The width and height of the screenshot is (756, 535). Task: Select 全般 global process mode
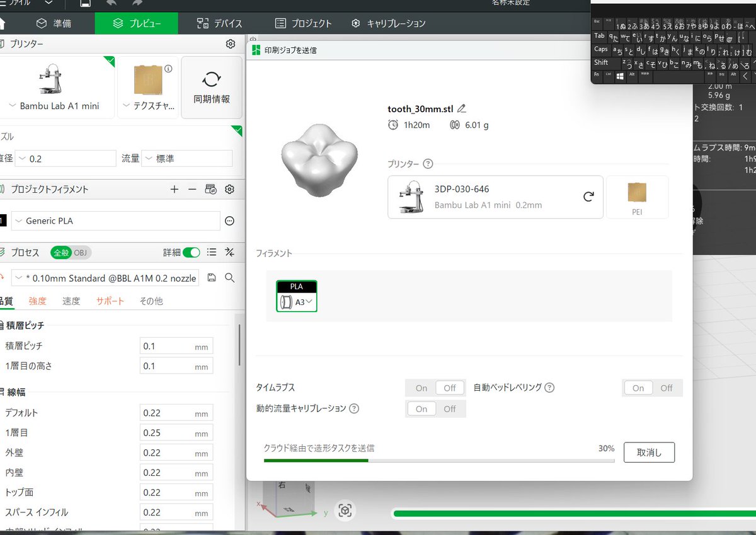pyautogui.click(x=61, y=253)
